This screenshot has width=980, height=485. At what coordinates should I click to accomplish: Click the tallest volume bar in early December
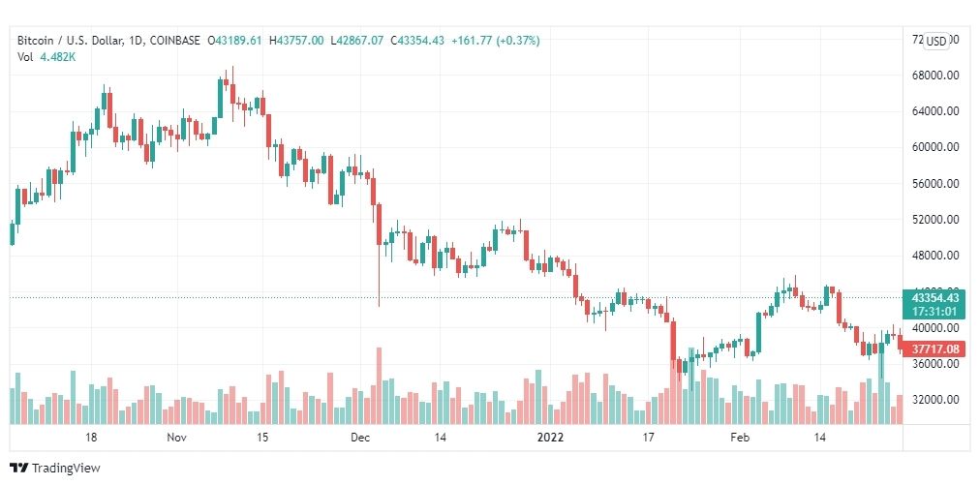click(x=379, y=385)
